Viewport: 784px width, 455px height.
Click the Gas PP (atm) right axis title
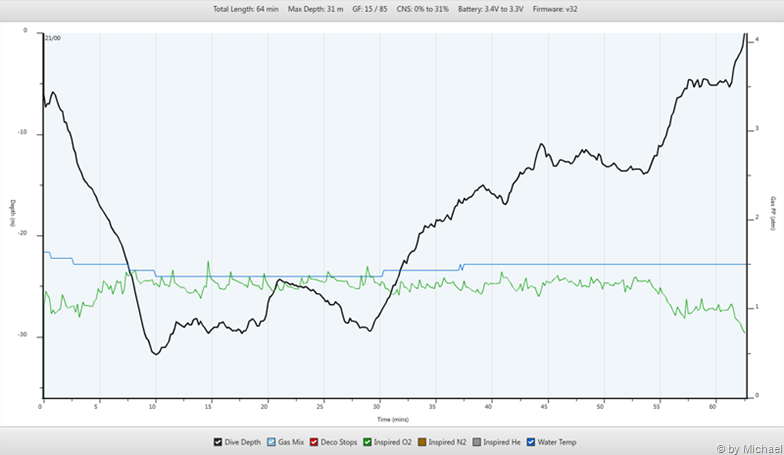(772, 213)
